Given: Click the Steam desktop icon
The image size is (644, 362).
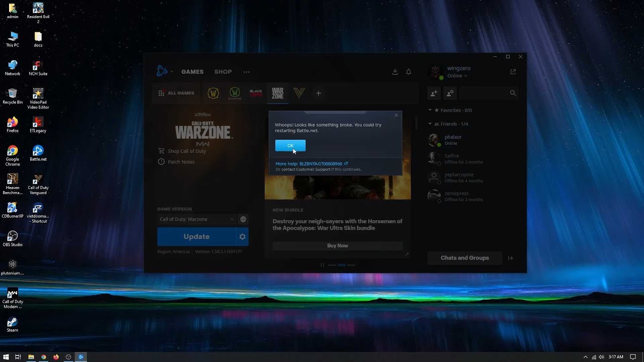Looking at the screenshot, I should [13, 324].
